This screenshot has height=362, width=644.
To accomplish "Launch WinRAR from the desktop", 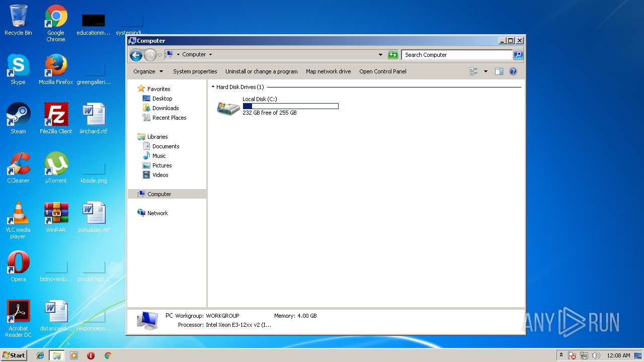I will click(56, 217).
